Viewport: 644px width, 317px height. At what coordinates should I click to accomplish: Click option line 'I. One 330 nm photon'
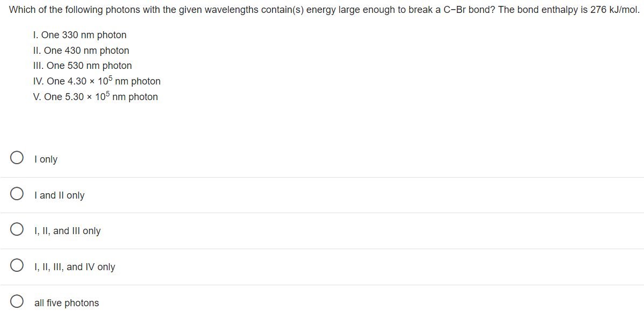tap(80, 34)
